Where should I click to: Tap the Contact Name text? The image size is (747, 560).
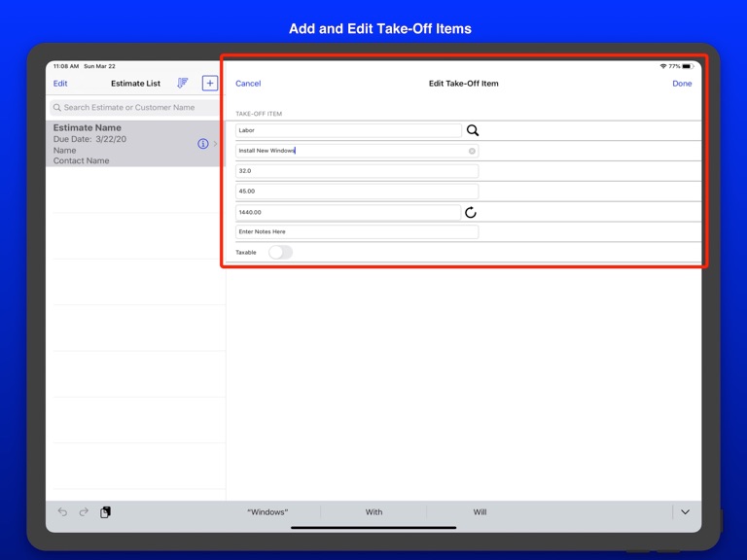pos(81,160)
